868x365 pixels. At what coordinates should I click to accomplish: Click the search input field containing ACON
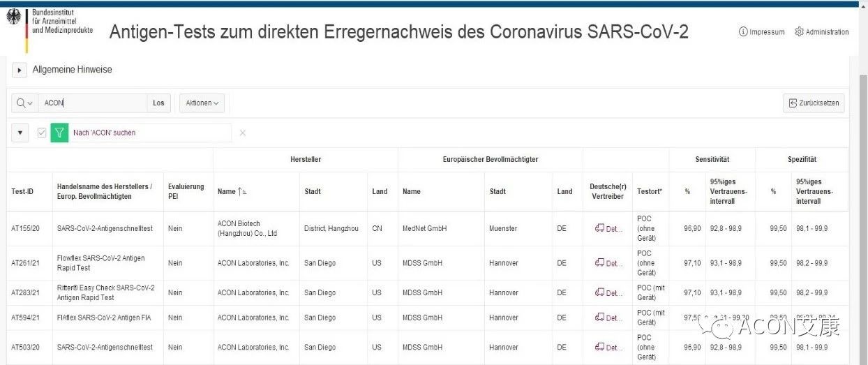pyautogui.click(x=92, y=103)
